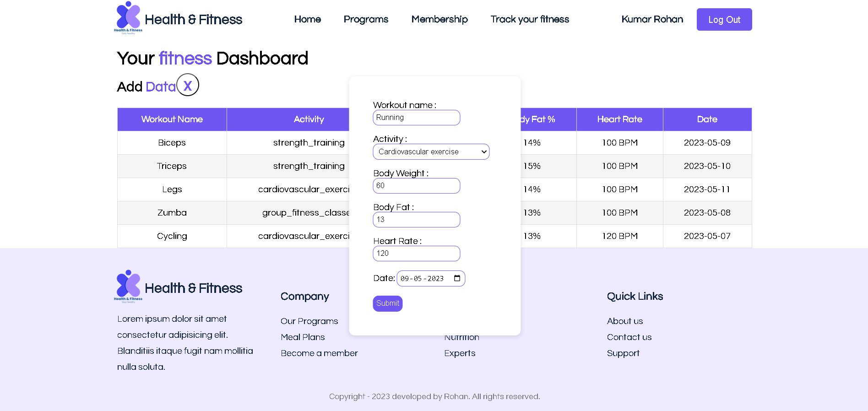Expand the Activity dropdown
Image resolution: width=868 pixels, height=411 pixels.
click(431, 152)
